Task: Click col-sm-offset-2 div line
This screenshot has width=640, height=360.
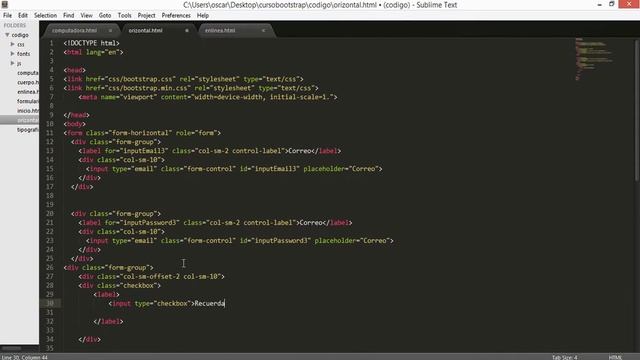Action: pyautogui.click(x=151, y=277)
